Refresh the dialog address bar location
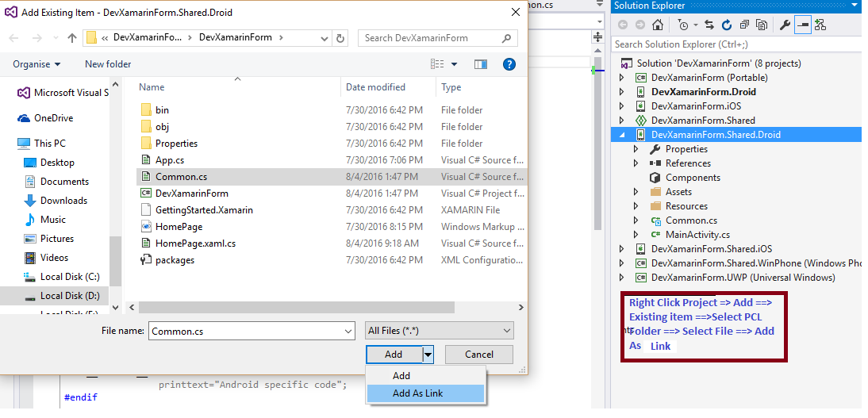 340,38
